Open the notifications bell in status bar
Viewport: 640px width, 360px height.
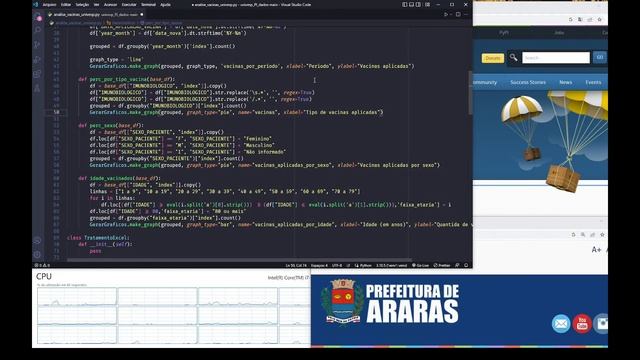[x=466, y=265]
